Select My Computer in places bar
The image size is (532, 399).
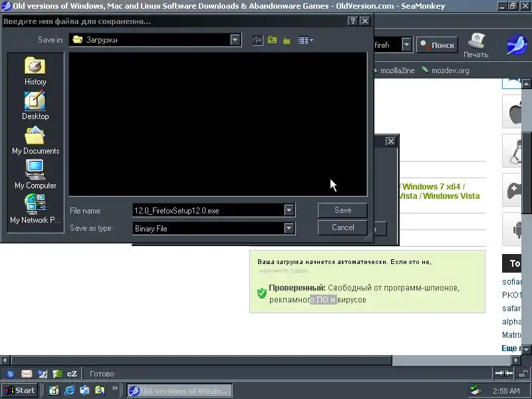pyautogui.click(x=35, y=175)
